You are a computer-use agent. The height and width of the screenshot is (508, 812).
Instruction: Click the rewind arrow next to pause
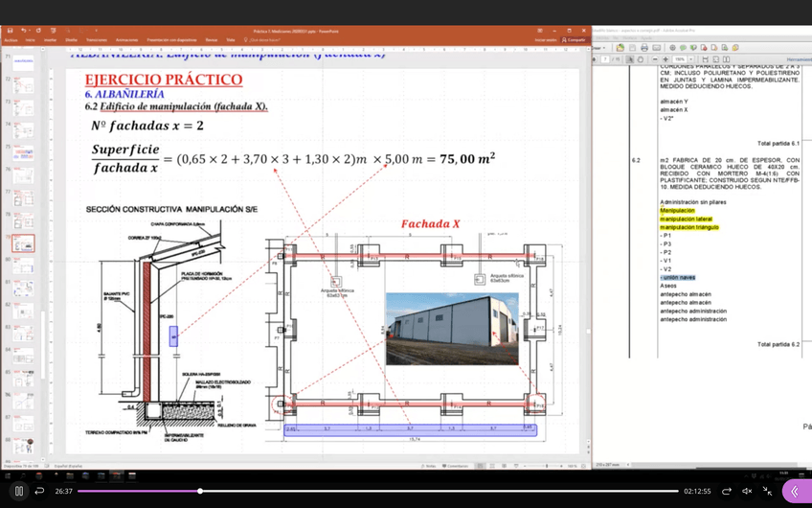40,491
